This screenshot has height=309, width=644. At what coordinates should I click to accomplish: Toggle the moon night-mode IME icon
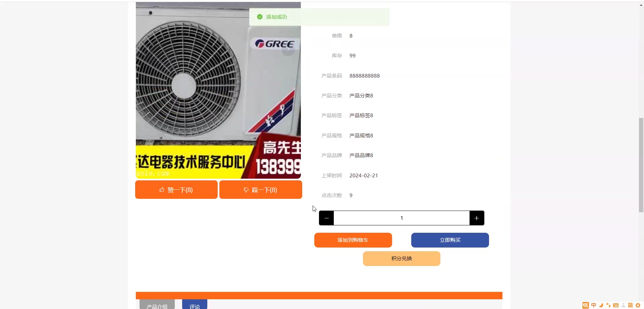pyautogui.click(x=601, y=305)
